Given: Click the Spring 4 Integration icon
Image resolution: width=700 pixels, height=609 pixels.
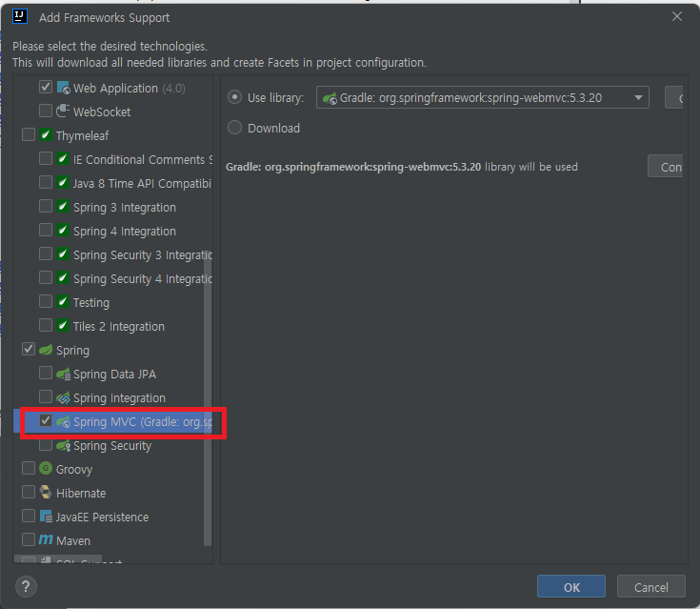Looking at the screenshot, I should pyautogui.click(x=63, y=230).
